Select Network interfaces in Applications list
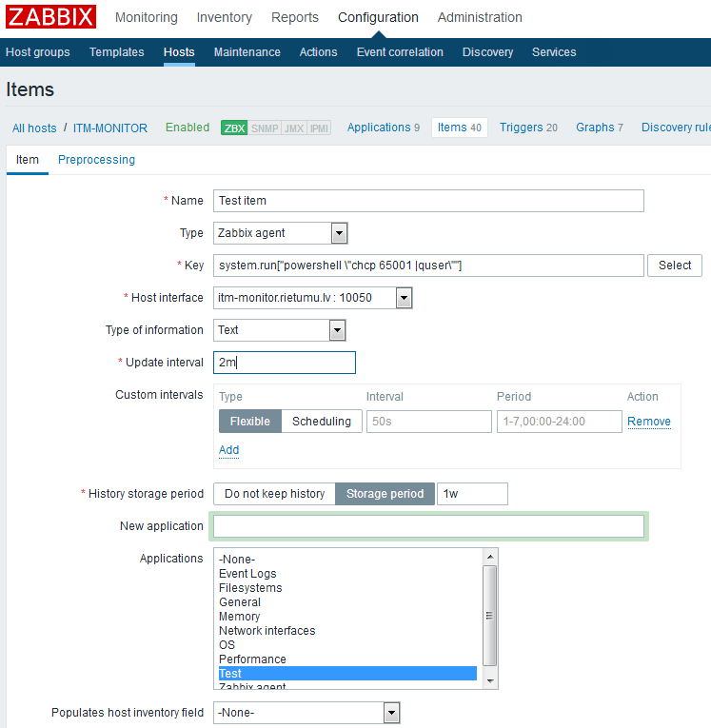The height and width of the screenshot is (728, 711). pyautogui.click(x=347, y=631)
